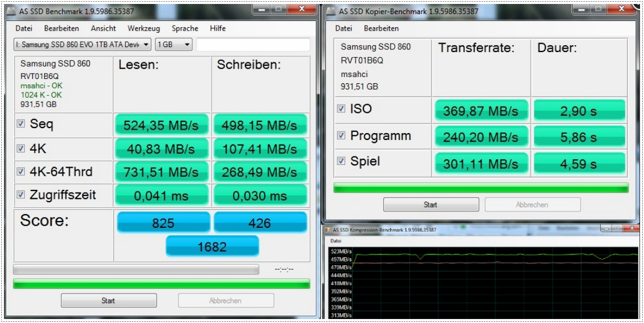Click the msahci - OK status text
Screen dimensions: 644x323
coord(41,86)
